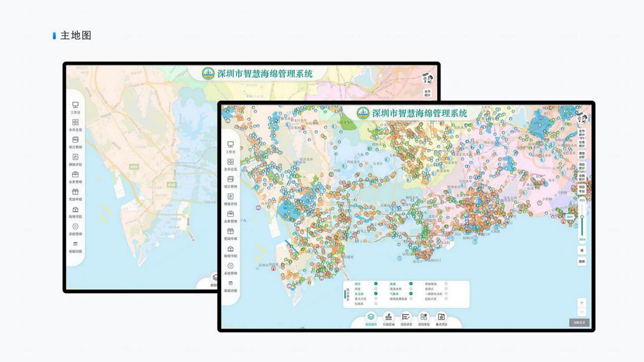The width and height of the screenshot is (644, 362).
Task: Uncheck the 气象站 layer checkbox
Action: pos(411,294)
